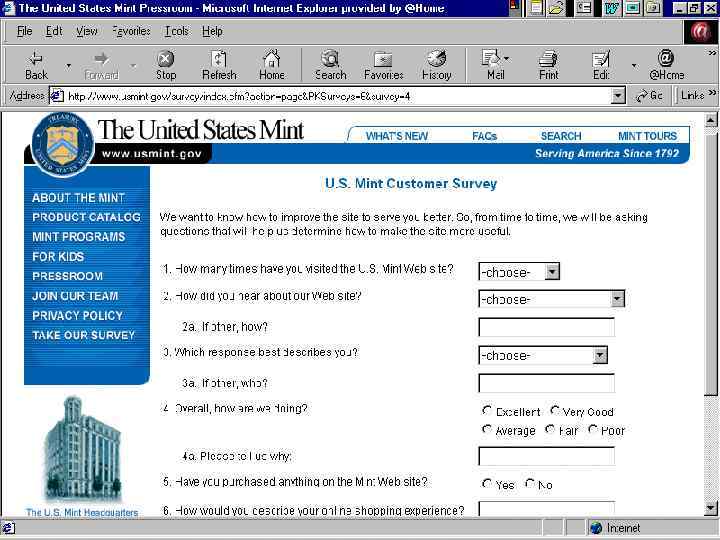720x540 pixels.
Task: Click the 4a tell us why field
Action: 546,456
